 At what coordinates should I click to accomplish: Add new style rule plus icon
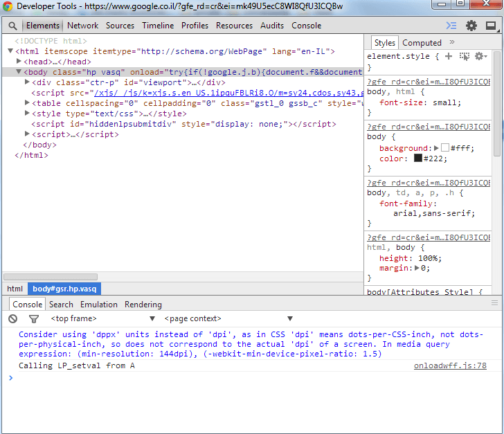449,56
